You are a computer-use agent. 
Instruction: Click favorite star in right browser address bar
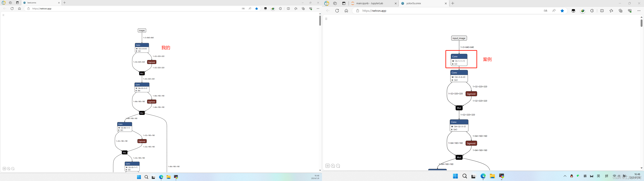click(x=562, y=11)
